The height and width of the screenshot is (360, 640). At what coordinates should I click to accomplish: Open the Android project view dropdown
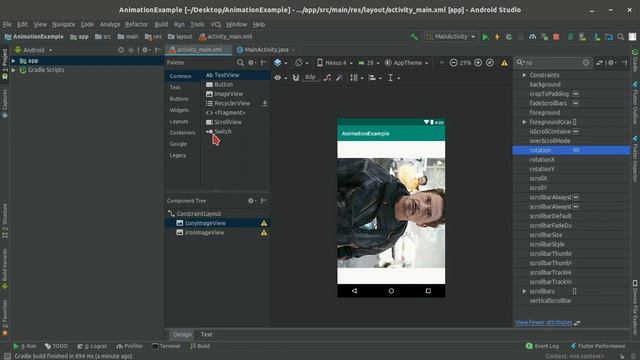click(33, 50)
